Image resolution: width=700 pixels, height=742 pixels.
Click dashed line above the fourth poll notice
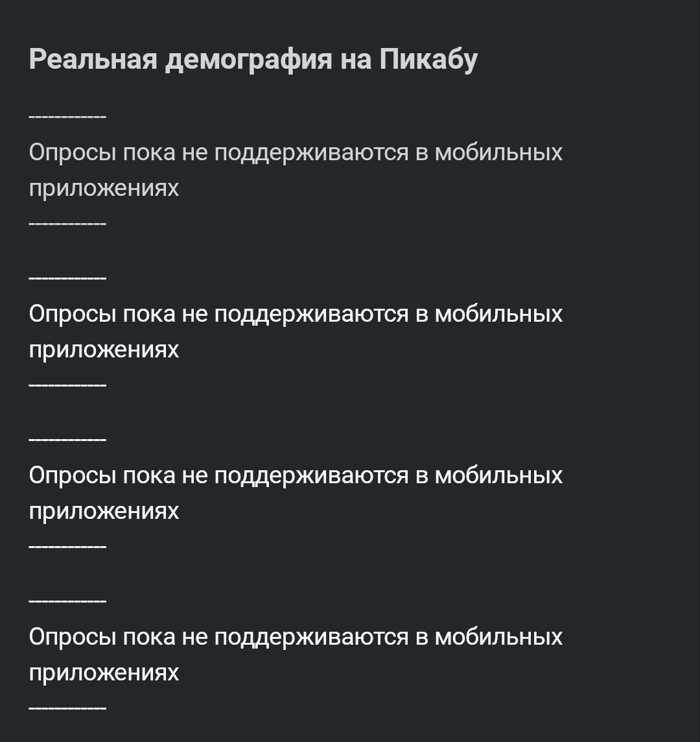[x=68, y=602]
